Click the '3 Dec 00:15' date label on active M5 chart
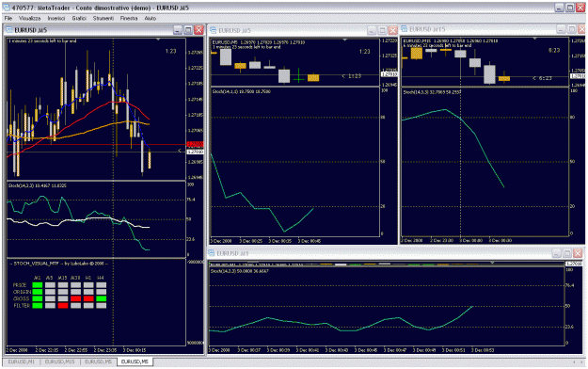Viewport: 588px width, 369px height. coord(135,350)
